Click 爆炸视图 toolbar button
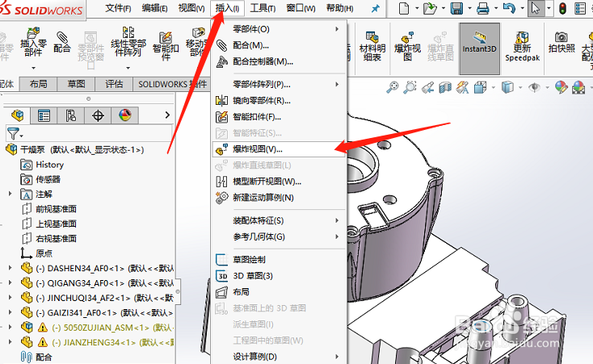Screen dimensions: 593x364 coord(407,46)
